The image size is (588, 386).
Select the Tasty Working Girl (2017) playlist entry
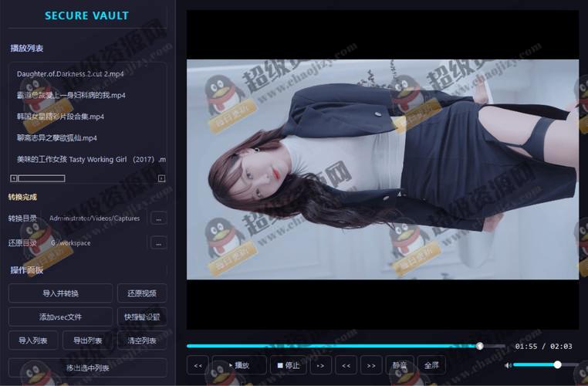click(91, 160)
